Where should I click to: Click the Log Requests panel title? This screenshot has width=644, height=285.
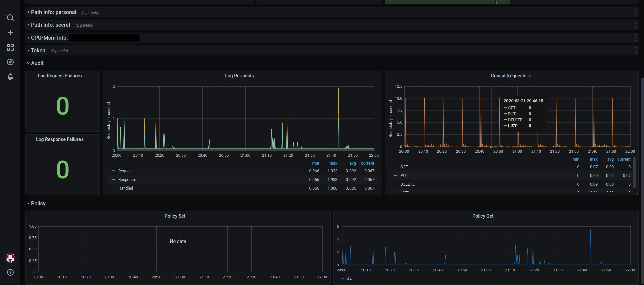click(239, 76)
